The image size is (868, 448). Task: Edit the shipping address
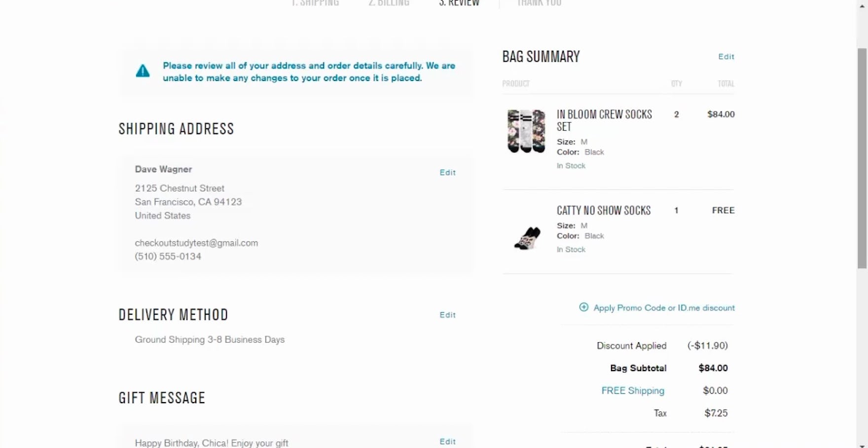click(x=447, y=173)
